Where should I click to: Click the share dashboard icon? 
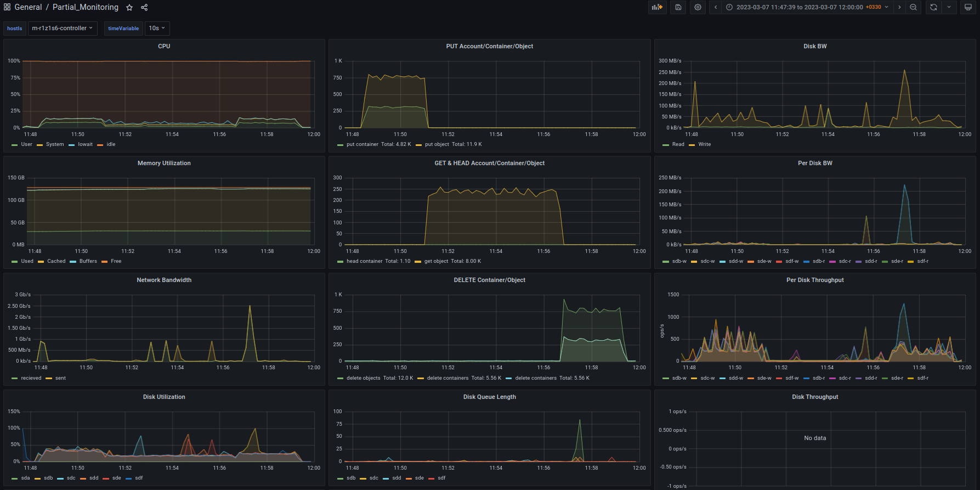pos(144,8)
